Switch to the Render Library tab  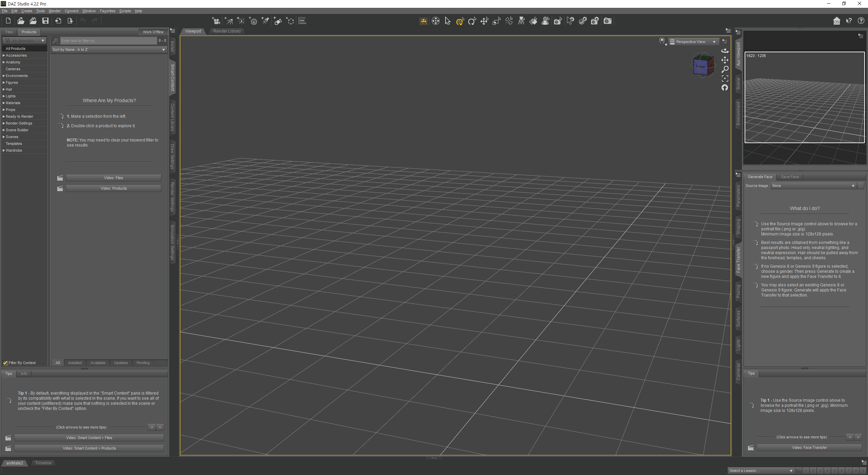[x=227, y=31]
